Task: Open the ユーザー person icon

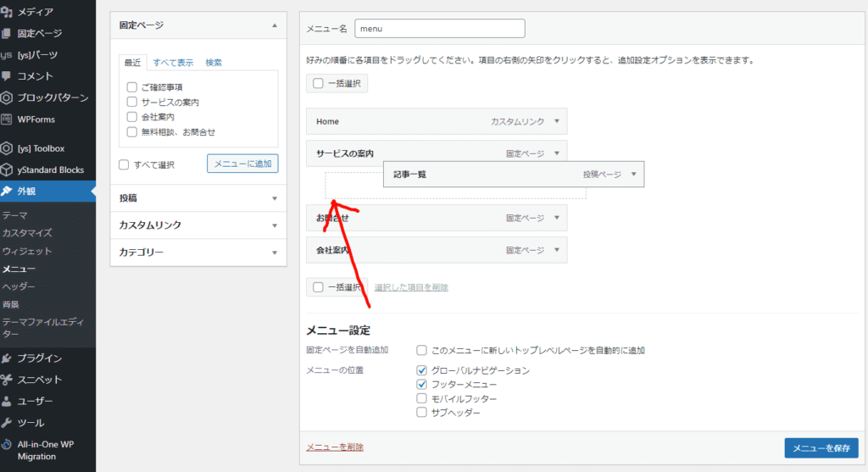Action: 6,401
